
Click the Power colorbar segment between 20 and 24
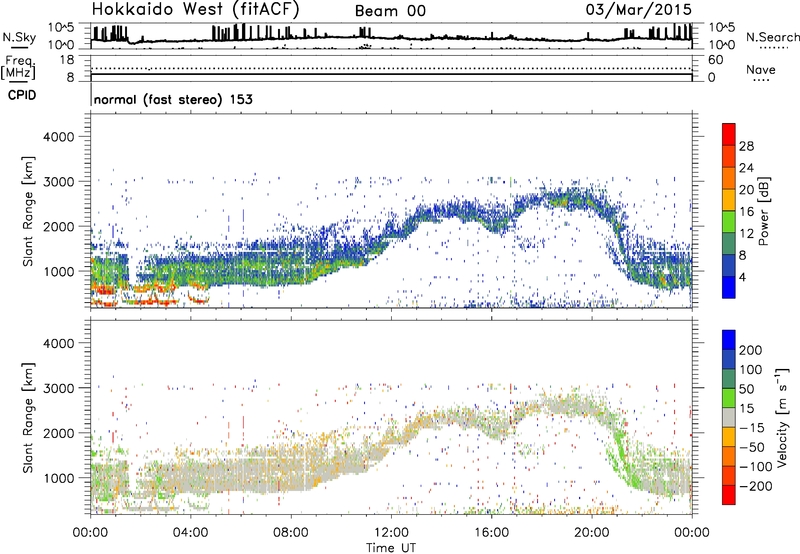click(x=729, y=178)
